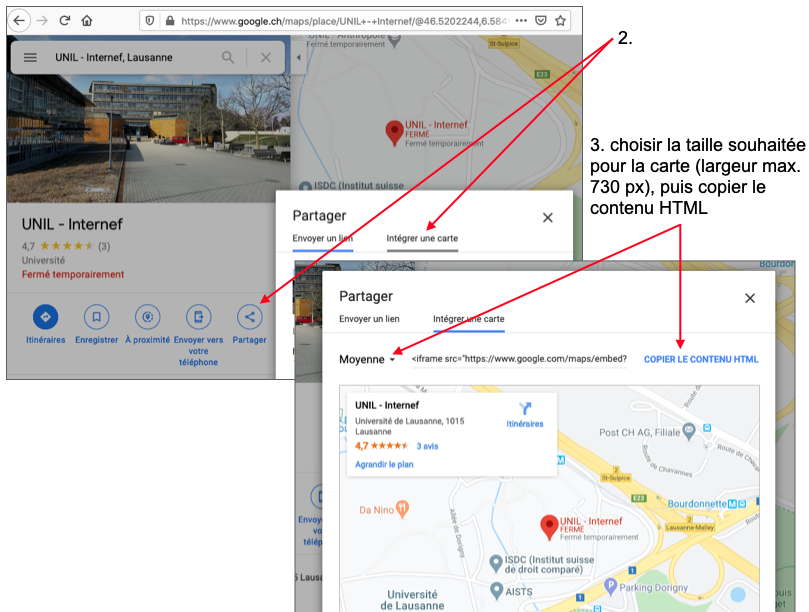809x612 pixels.
Task: Click the 3 avis reviews link
Action: [427, 446]
